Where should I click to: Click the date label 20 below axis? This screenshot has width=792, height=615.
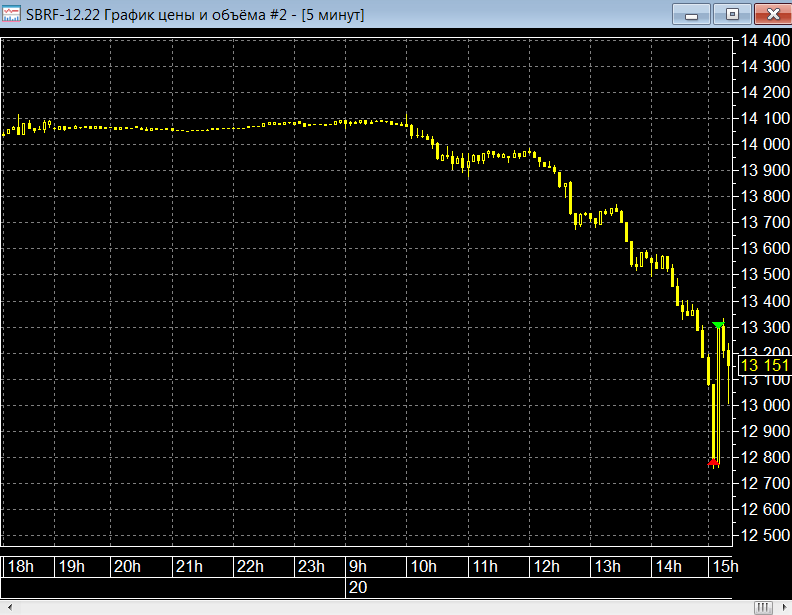(x=358, y=588)
